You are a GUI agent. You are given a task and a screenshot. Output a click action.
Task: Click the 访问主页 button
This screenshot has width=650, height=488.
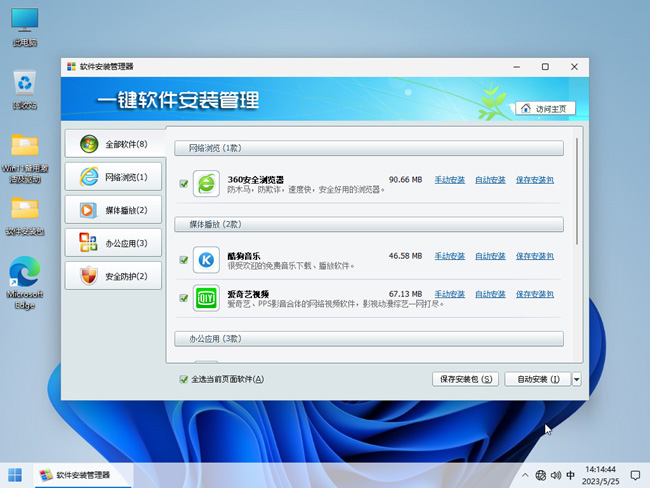(x=545, y=109)
